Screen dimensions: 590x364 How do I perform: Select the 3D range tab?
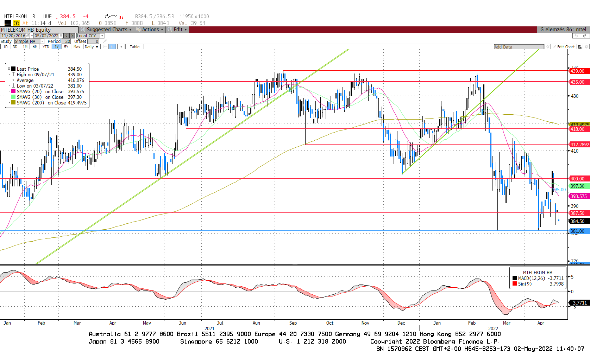(x=15, y=47)
